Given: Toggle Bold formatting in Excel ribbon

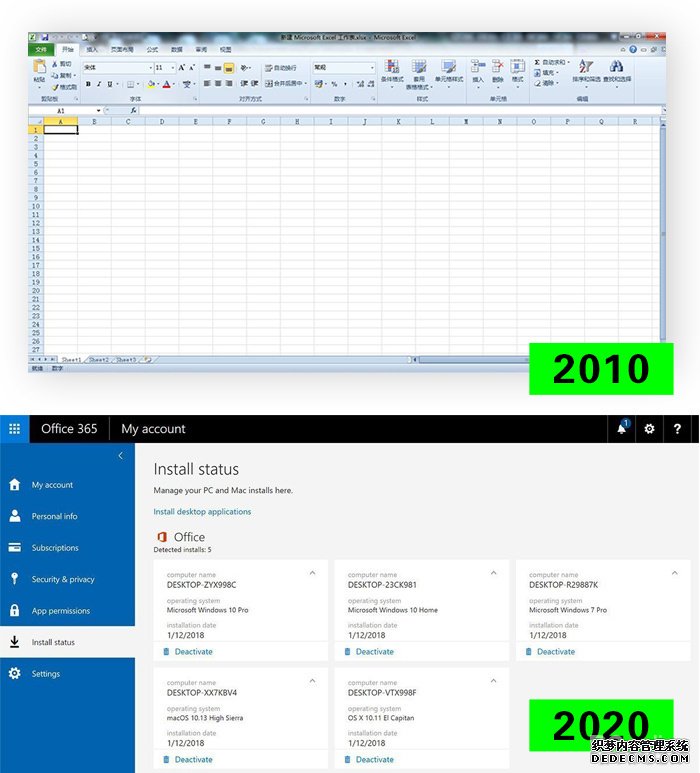Looking at the screenshot, I should pos(88,84).
